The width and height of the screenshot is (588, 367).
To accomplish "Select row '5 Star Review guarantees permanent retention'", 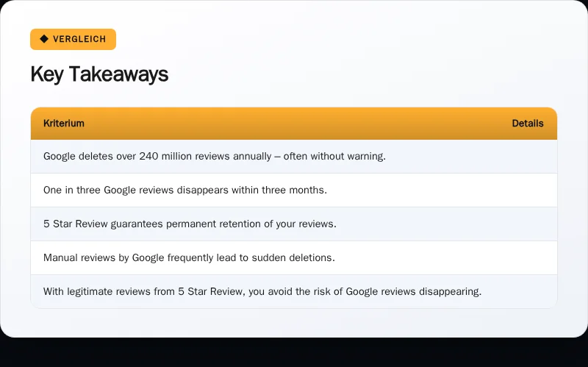I will click(x=294, y=224).
